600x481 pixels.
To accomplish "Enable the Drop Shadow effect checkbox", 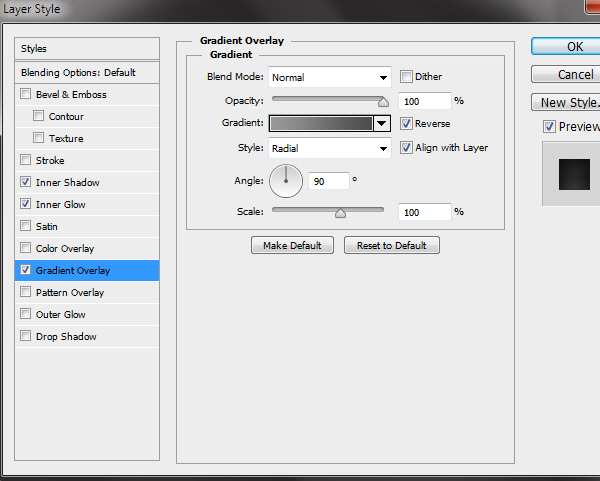I will [25, 337].
